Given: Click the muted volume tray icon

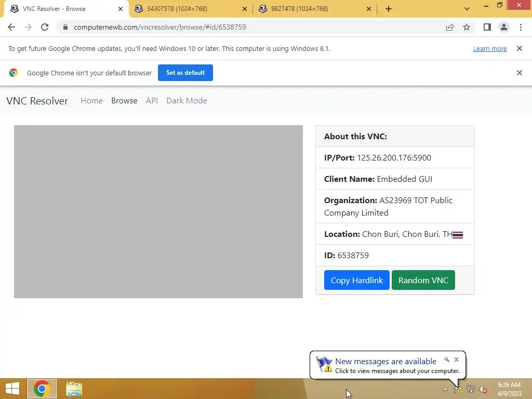Looking at the screenshot, I should click(x=483, y=390).
